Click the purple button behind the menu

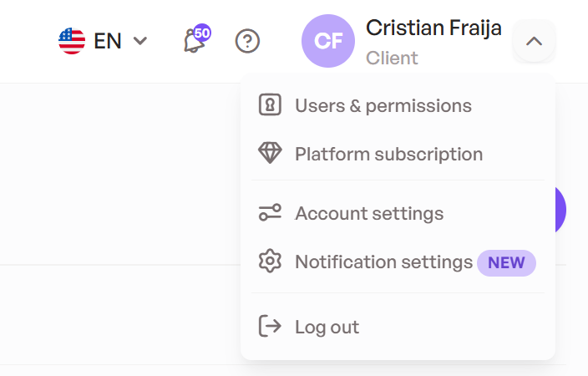click(560, 210)
